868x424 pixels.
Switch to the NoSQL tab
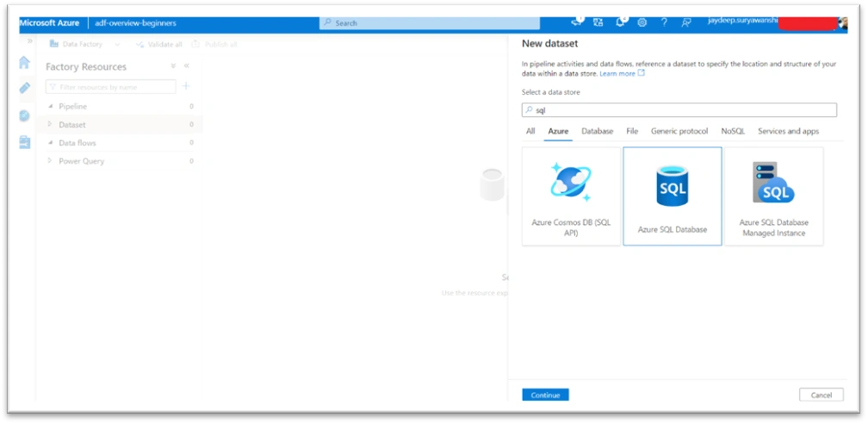click(x=733, y=131)
